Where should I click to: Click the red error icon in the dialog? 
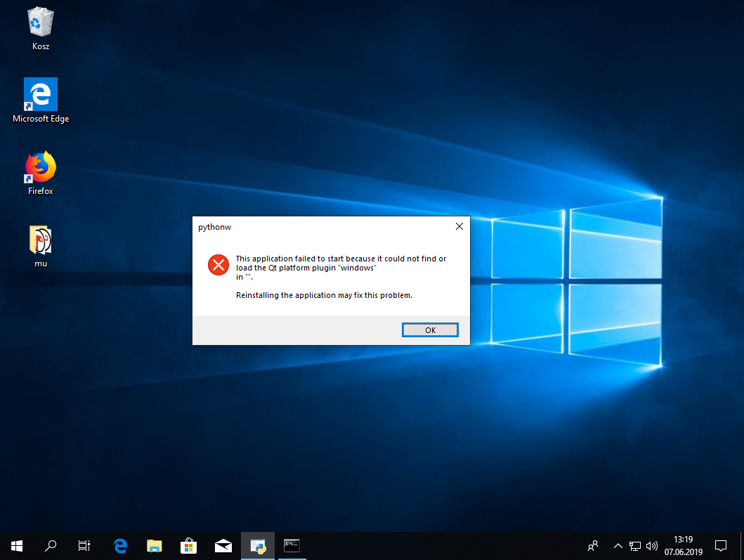(218, 265)
